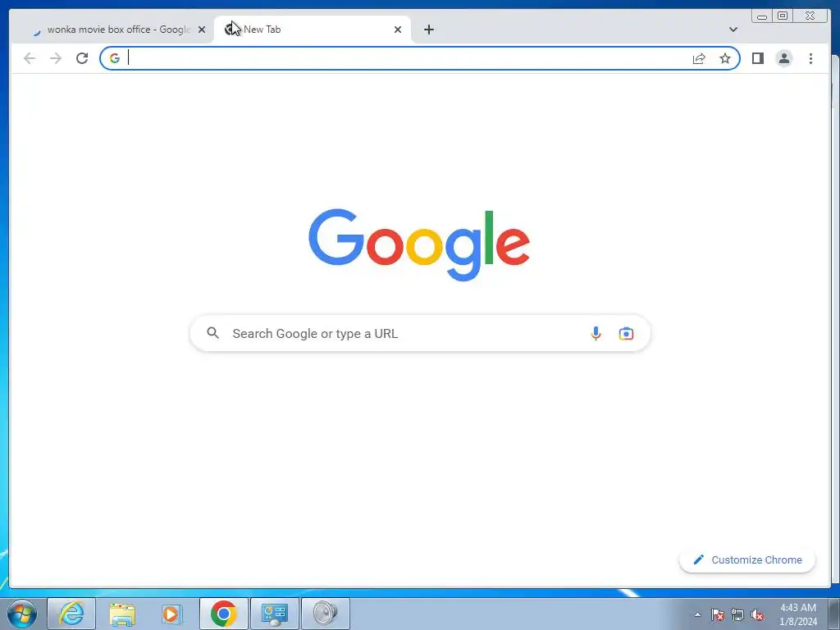Click the Google logo
Image resolution: width=840 pixels, height=630 pixels.
[419, 244]
